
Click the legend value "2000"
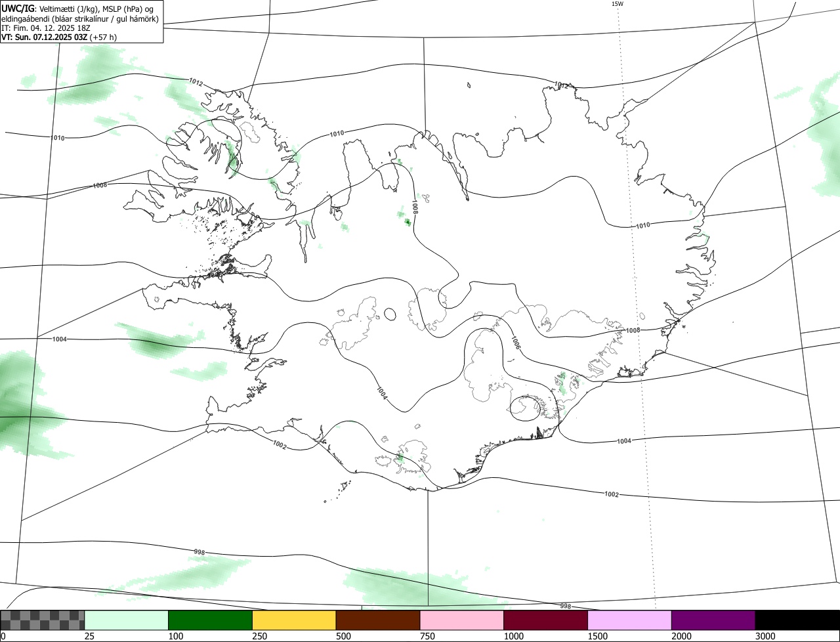click(x=682, y=636)
